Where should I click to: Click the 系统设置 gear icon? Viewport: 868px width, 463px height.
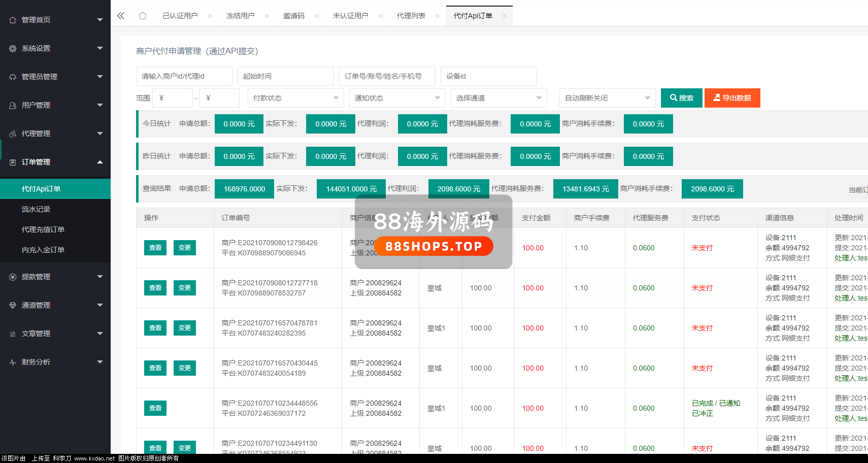point(13,48)
